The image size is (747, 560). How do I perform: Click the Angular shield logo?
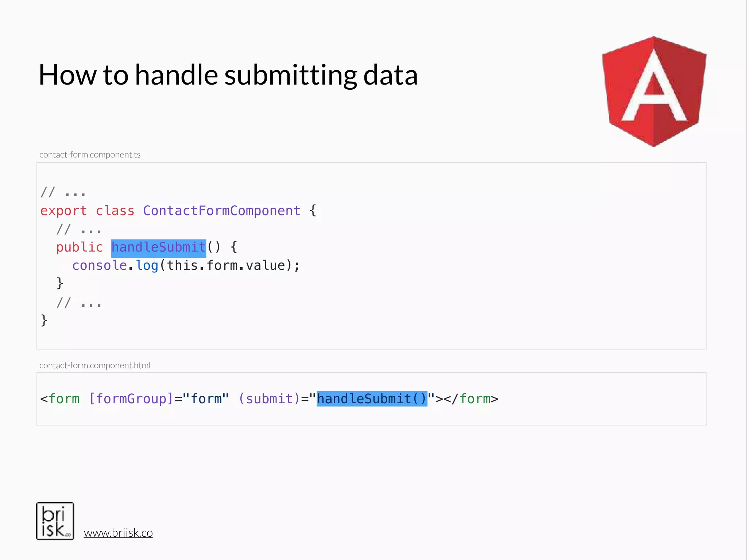tap(654, 92)
